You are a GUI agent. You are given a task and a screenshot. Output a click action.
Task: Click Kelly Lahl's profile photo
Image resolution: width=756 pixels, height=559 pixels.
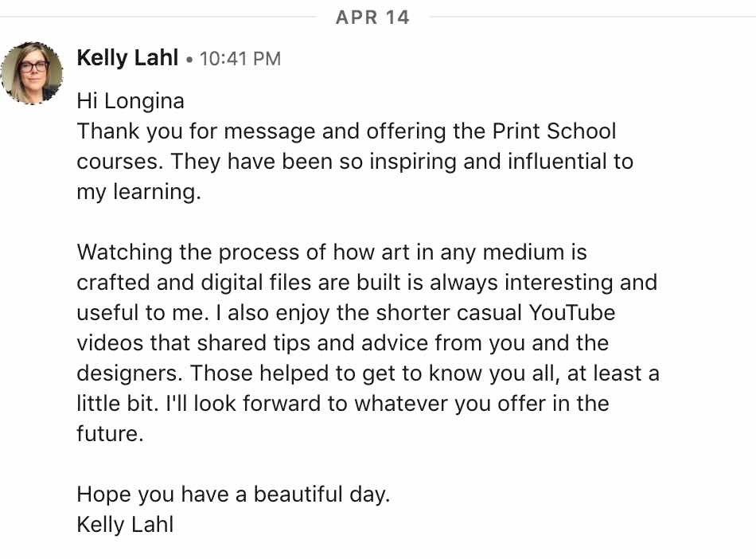tap(33, 72)
